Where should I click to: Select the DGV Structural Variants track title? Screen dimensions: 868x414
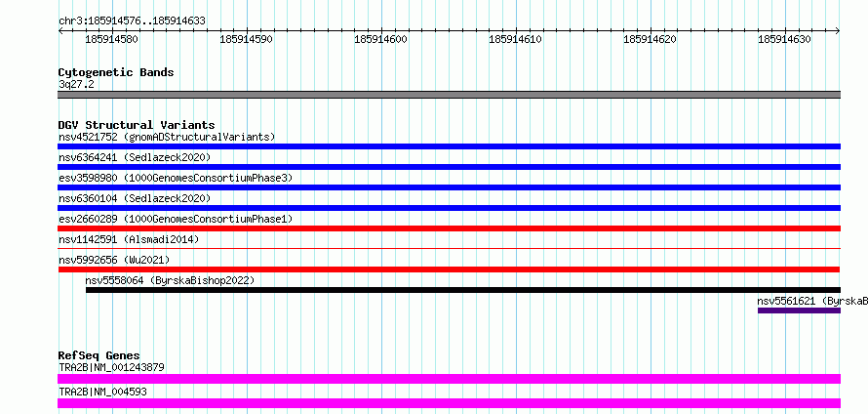137,125
